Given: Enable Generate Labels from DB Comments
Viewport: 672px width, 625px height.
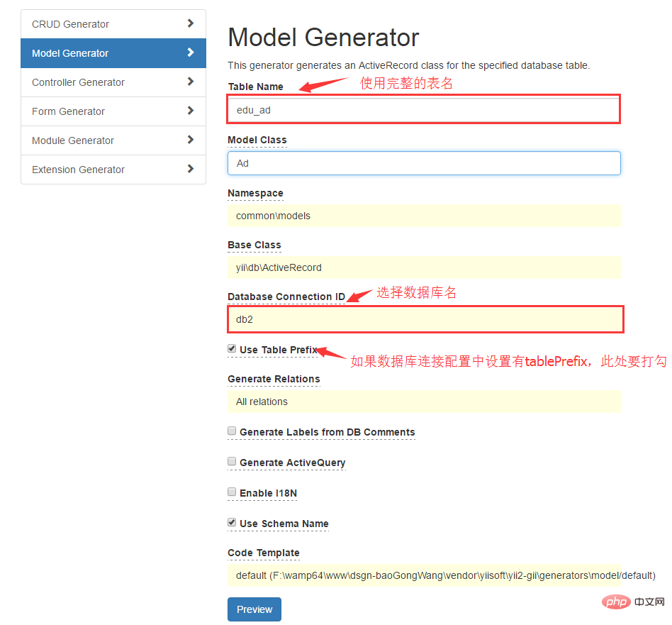Looking at the screenshot, I should [x=232, y=431].
